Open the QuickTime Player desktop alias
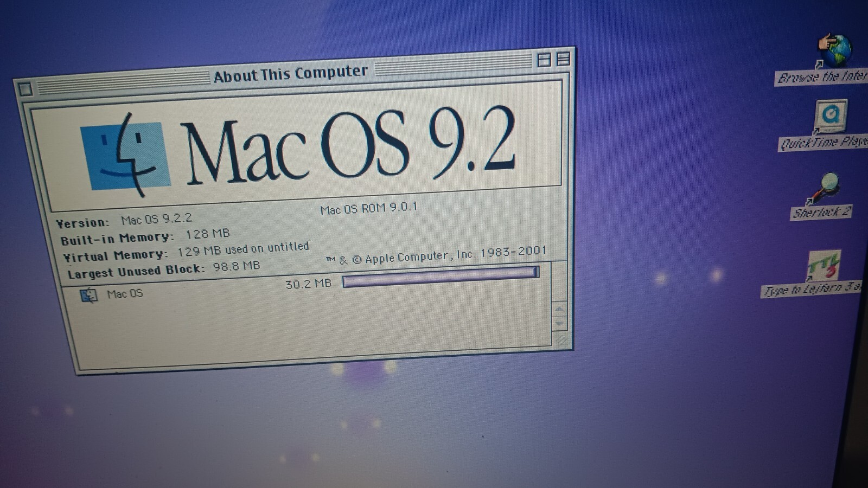The width and height of the screenshot is (868, 488). [x=830, y=115]
